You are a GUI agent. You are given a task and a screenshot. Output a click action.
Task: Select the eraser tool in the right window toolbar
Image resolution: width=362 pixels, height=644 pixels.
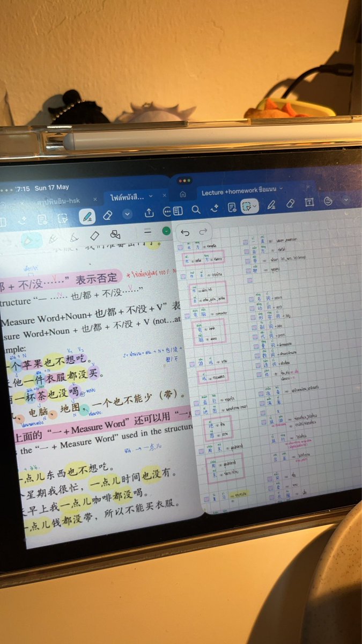click(291, 203)
